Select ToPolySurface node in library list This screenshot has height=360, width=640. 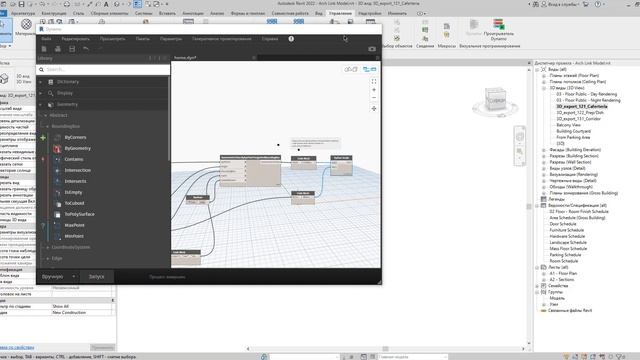(x=80, y=214)
